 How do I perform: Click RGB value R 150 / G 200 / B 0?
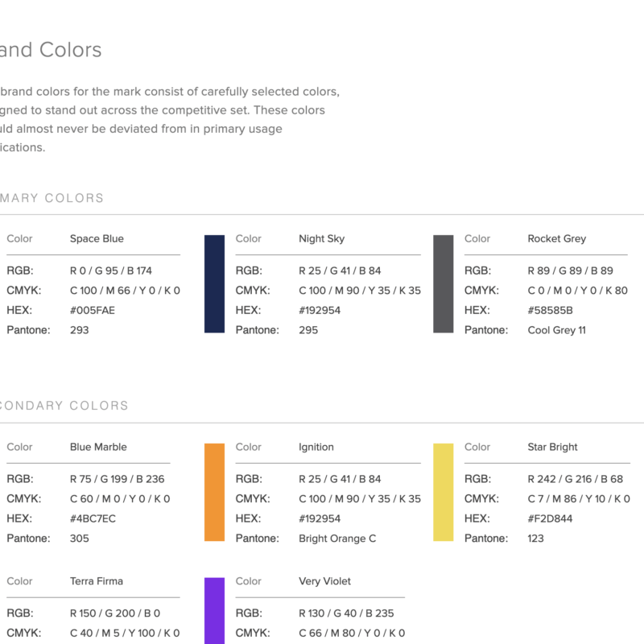pos(115,613)
